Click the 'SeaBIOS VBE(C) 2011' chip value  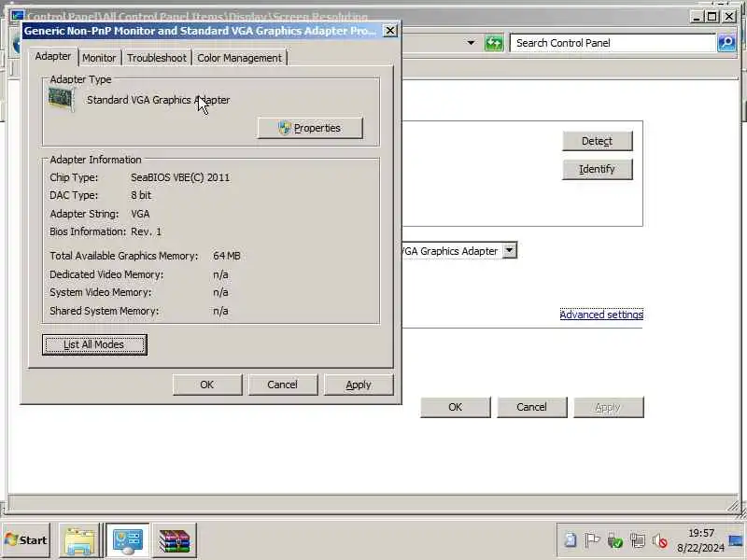(180, 177)
